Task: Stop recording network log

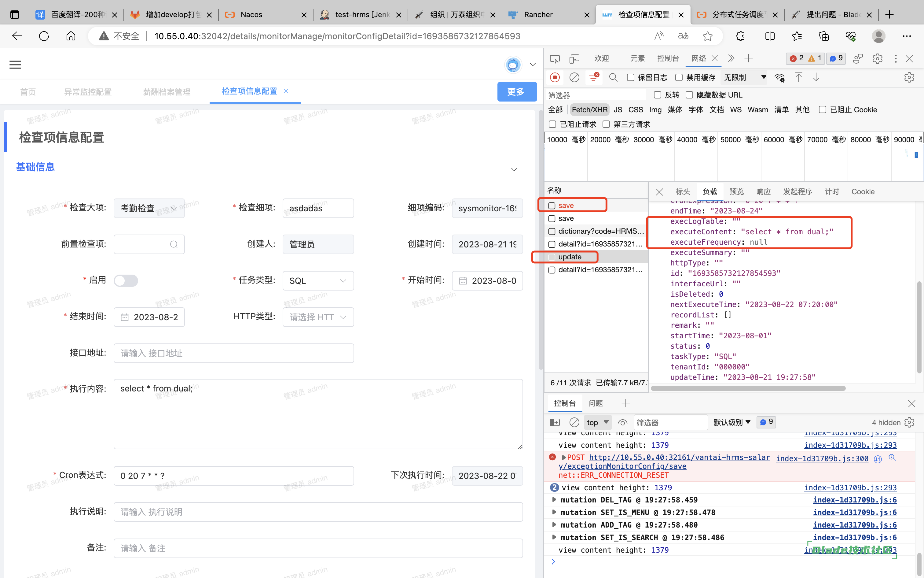Action: [x=555, y=78]
